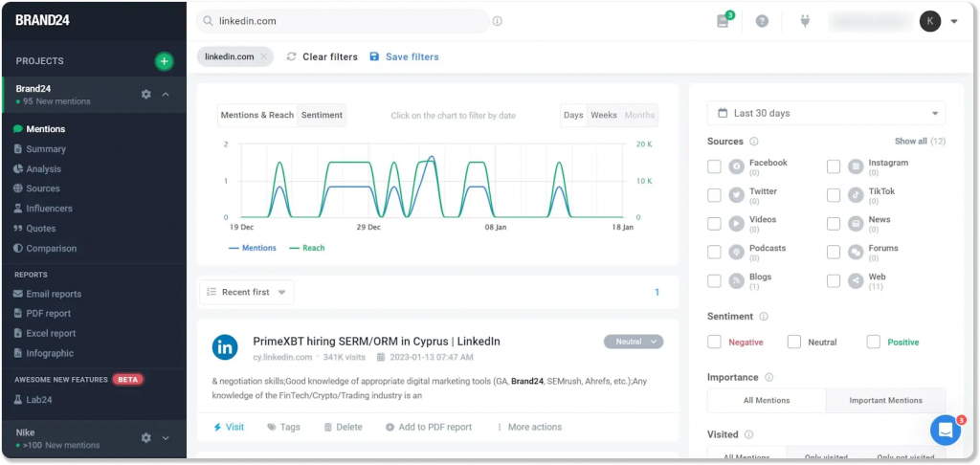Check the TikTok source checkbox

point(834,195)
